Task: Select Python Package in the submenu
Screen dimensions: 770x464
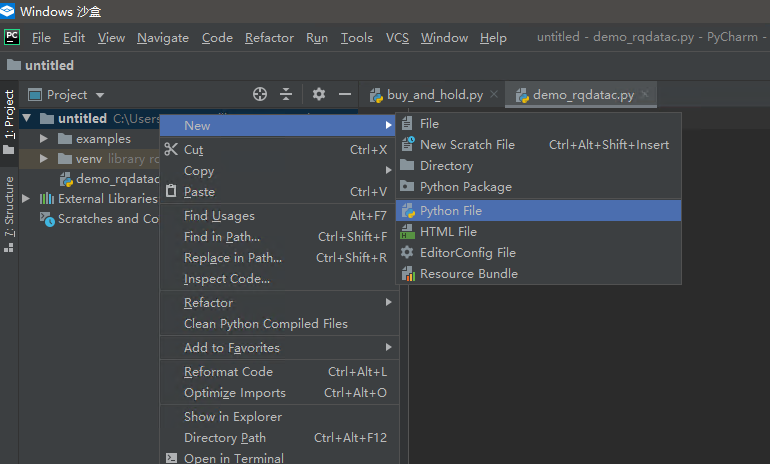Action: point(465,187)
